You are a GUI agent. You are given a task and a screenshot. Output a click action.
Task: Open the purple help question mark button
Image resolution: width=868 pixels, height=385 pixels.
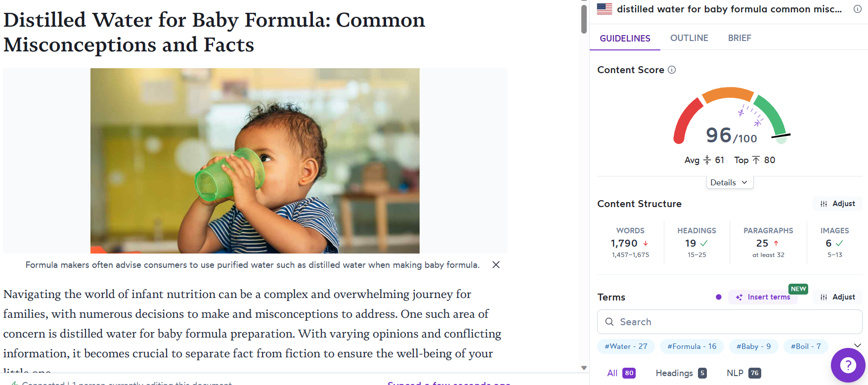click(x=848, y=365)
